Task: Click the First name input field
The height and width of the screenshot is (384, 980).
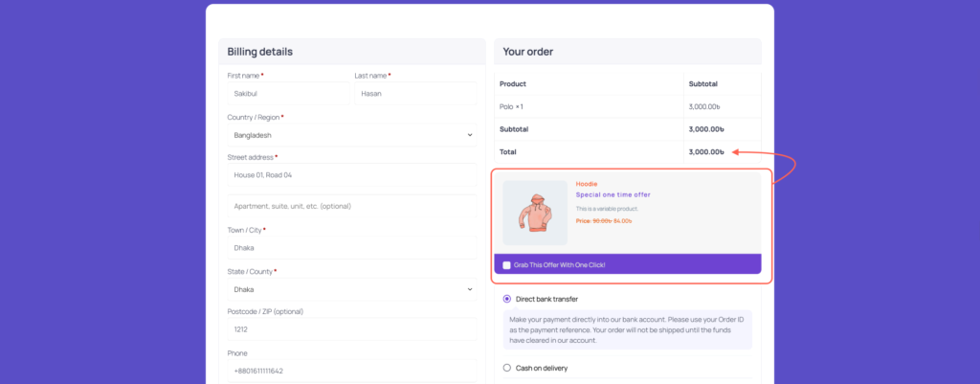Action: tap(287, 94)
